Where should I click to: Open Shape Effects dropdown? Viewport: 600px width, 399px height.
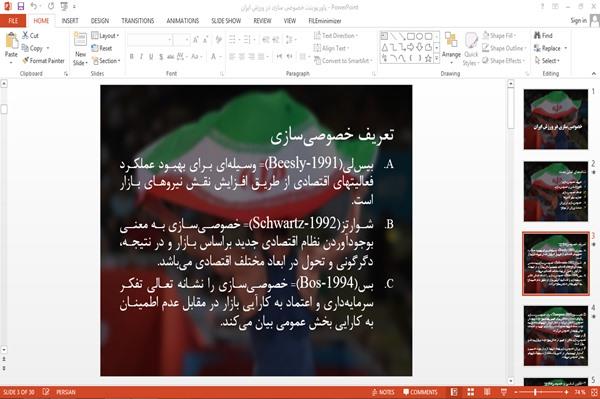[504, 60]
